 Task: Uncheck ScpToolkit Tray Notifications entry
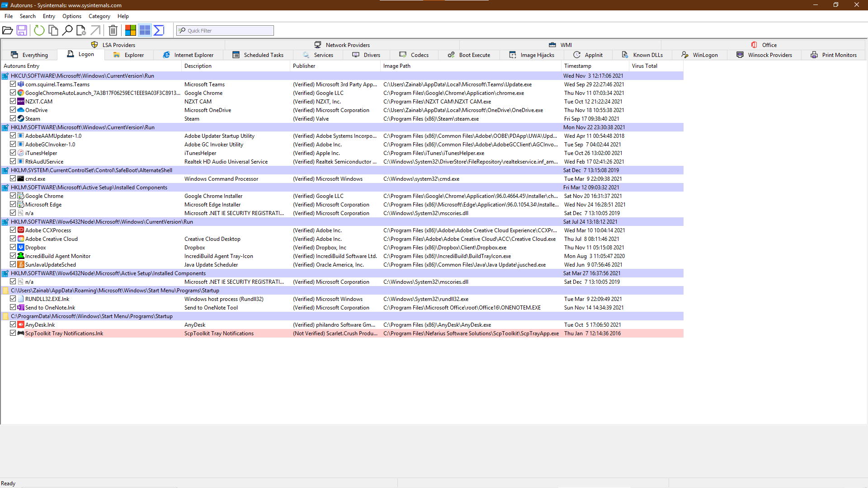tap(13, 333)
